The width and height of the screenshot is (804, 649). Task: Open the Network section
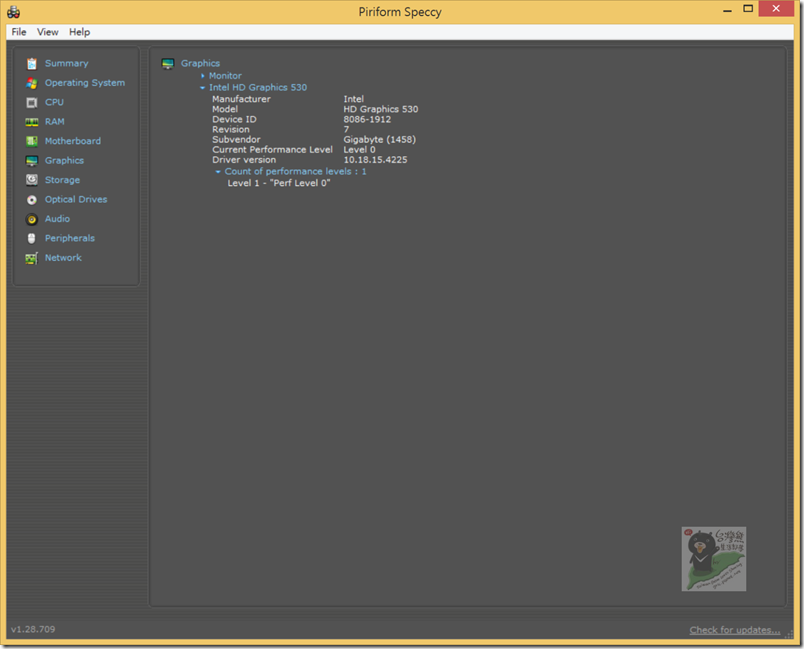click(x=63, y=258)
